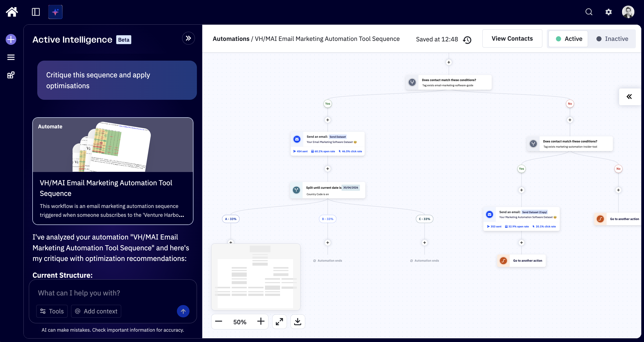Click the 20.1% click rate statistic
Screen dimensions: 644x342
pos(544,226)
